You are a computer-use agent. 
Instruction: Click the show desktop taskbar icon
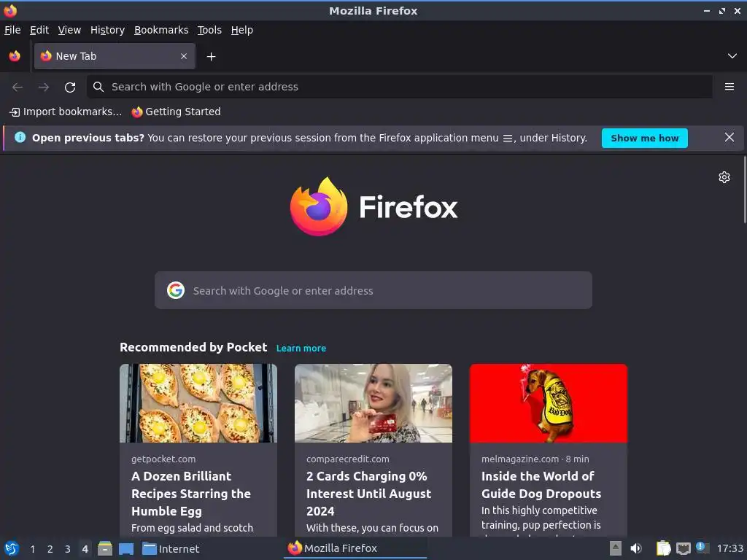[x=125, y=549]
